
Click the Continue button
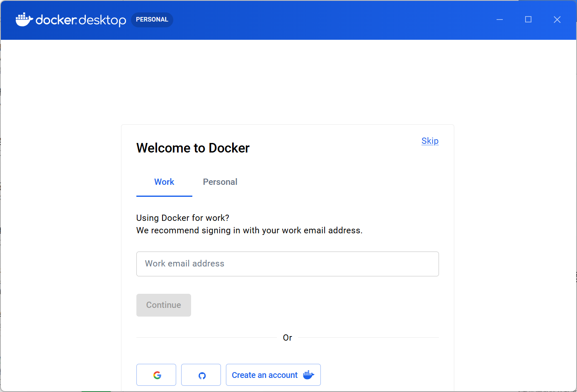(164, 305)
